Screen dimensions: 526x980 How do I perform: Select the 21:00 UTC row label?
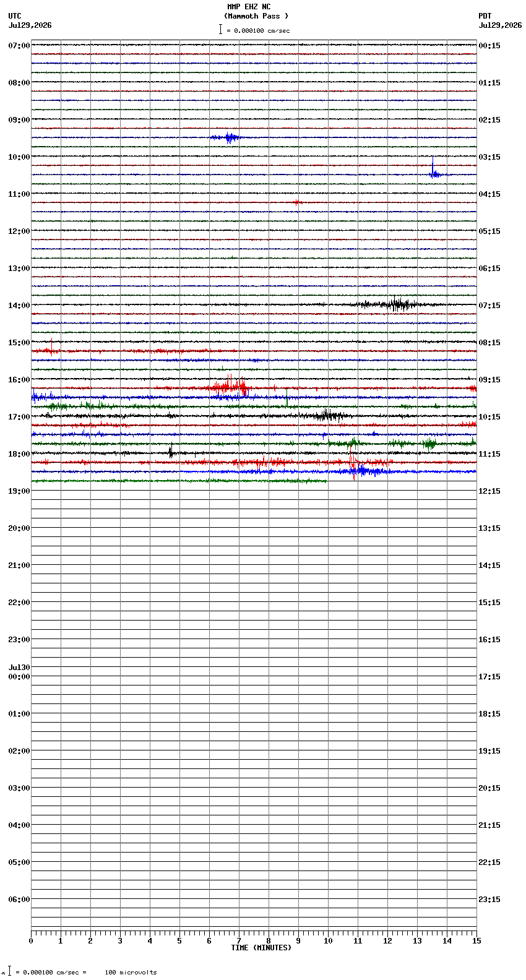coord(19,565)
